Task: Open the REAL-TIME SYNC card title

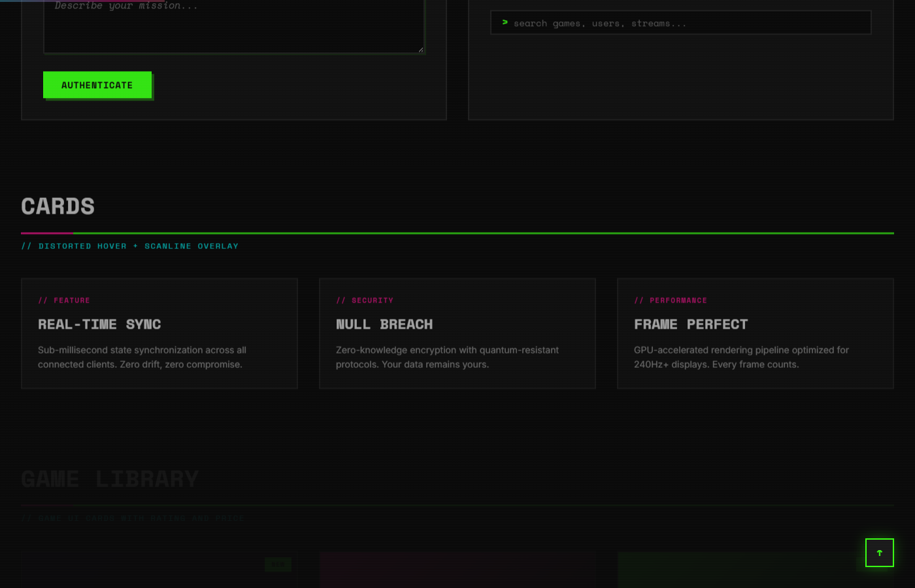Action: pos(99,325)
